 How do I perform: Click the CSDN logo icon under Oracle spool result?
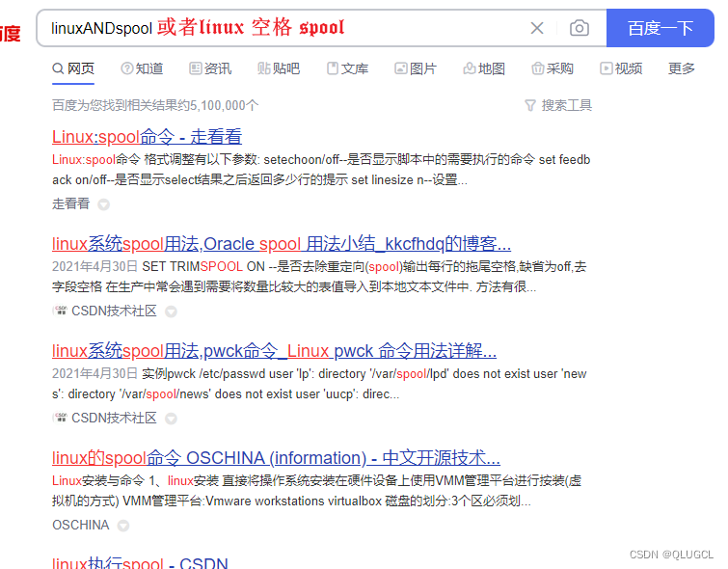[x=60, y=311]
